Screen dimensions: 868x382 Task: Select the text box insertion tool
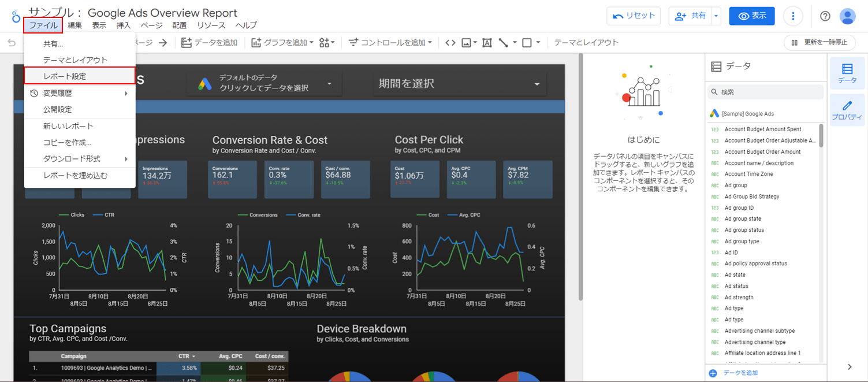[x=487, y=42]
